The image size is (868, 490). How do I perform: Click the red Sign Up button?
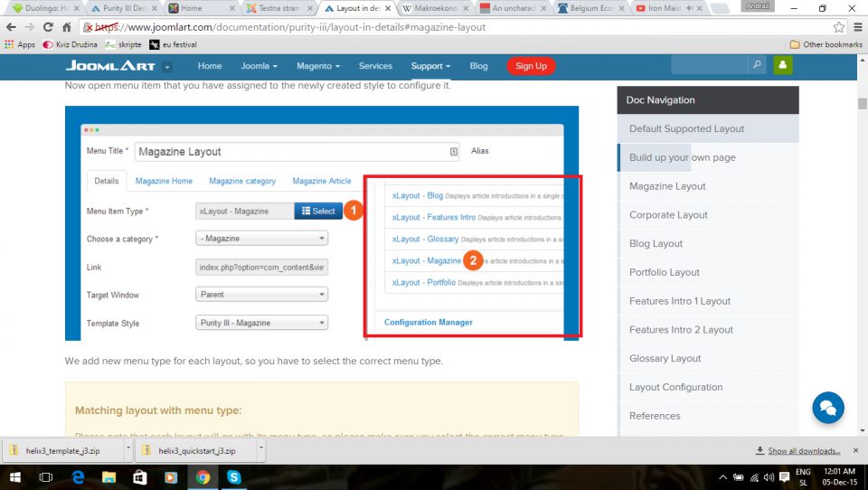(531, 66)
